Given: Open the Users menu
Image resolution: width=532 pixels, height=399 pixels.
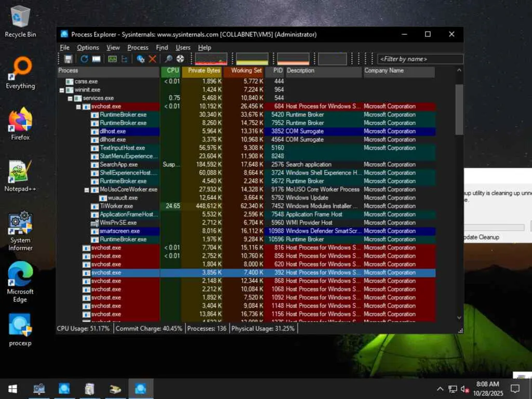Looking at the screenshot, I should [183, 47].
